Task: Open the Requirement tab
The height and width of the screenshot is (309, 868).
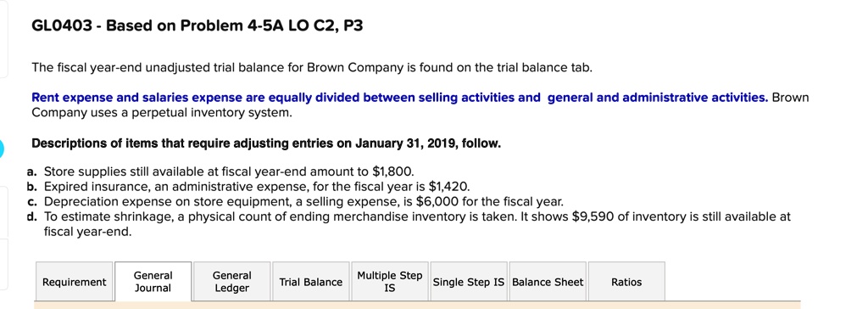Action: [75, 282]
